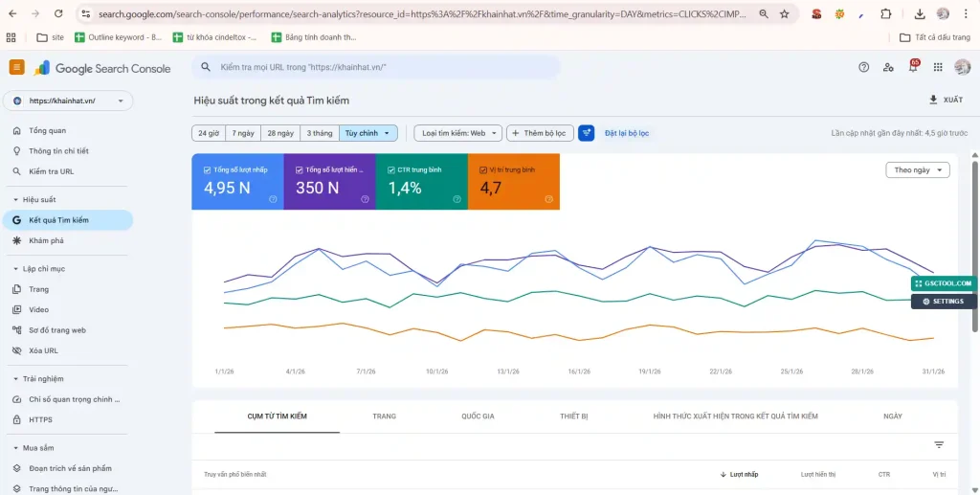Open the Tất cả dấu trang bookmarks folder
Screen dimensions: 980x495
pyautogui.click(x=935, y=37)
